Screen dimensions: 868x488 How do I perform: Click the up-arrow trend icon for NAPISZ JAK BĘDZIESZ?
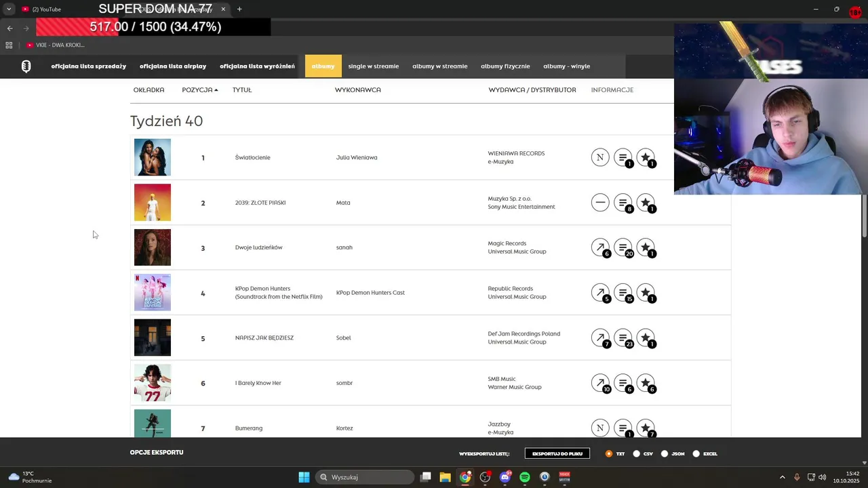point(600,338)
